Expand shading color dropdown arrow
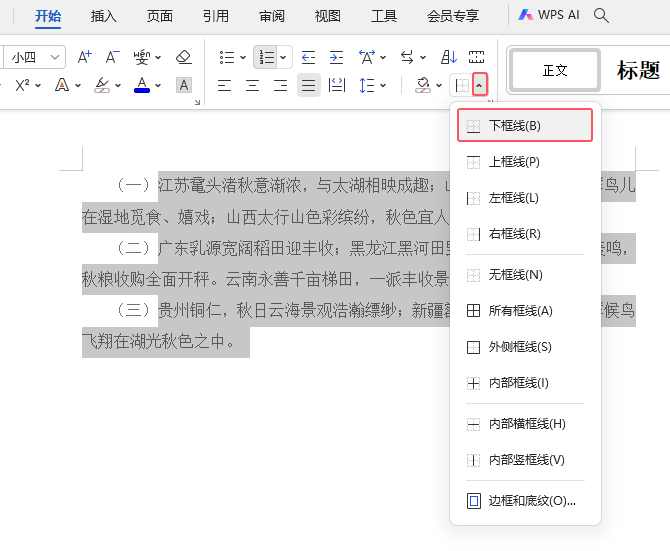The height and width of the screenshot is (551, 670). [x=439, y=85]
